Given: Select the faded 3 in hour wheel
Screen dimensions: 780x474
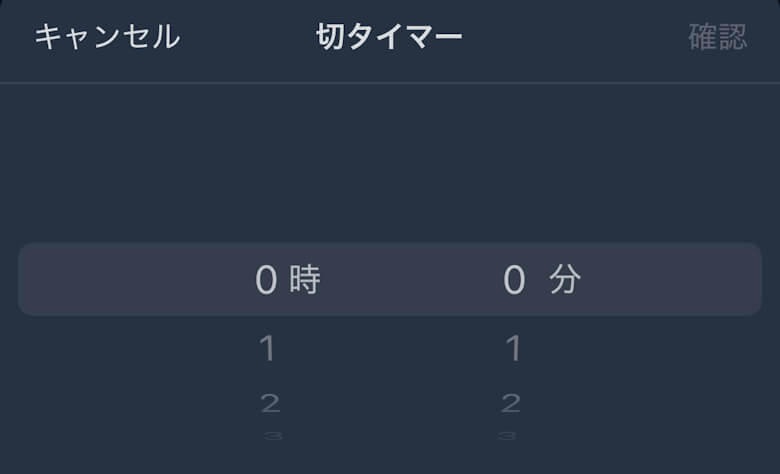Looking at the screenshot, I should pos(270,436).
